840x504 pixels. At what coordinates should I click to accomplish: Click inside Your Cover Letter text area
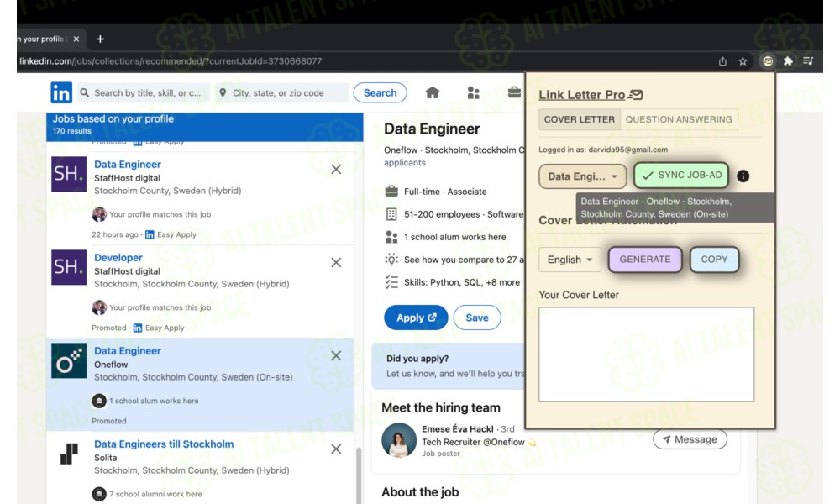point(646,354)
